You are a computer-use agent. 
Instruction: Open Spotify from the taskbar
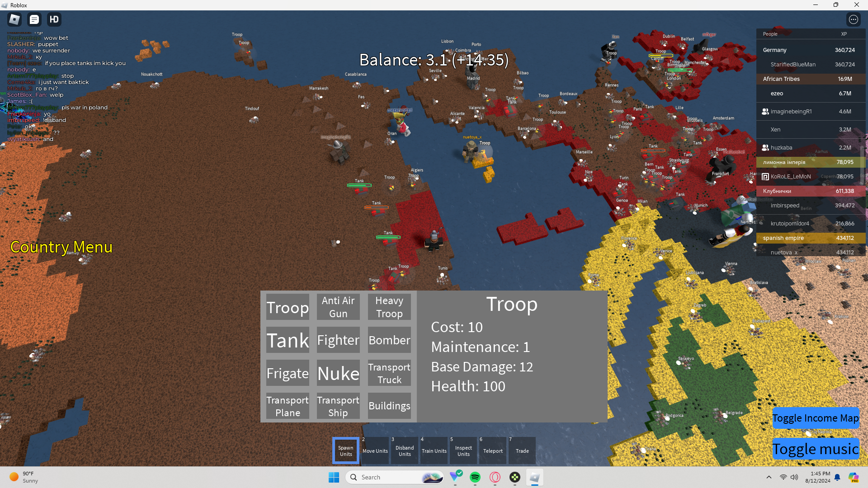(x=475, y=477)
